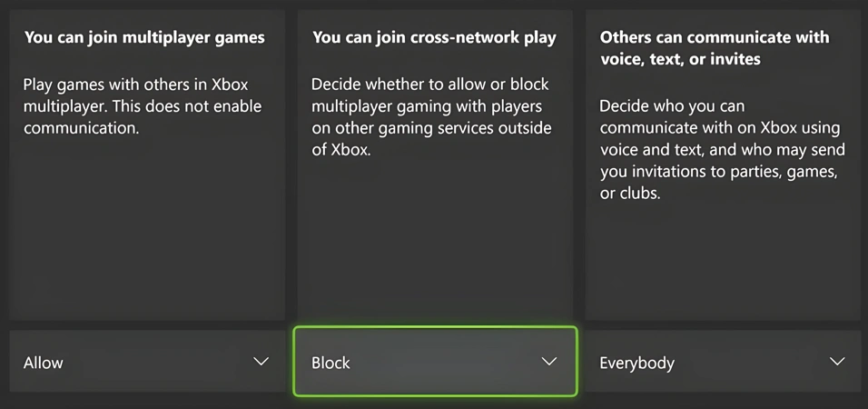Viewport: 868px width, 409px height.
Task: Click the chevron arrow beside Allow
Action: tap(261, 362)
